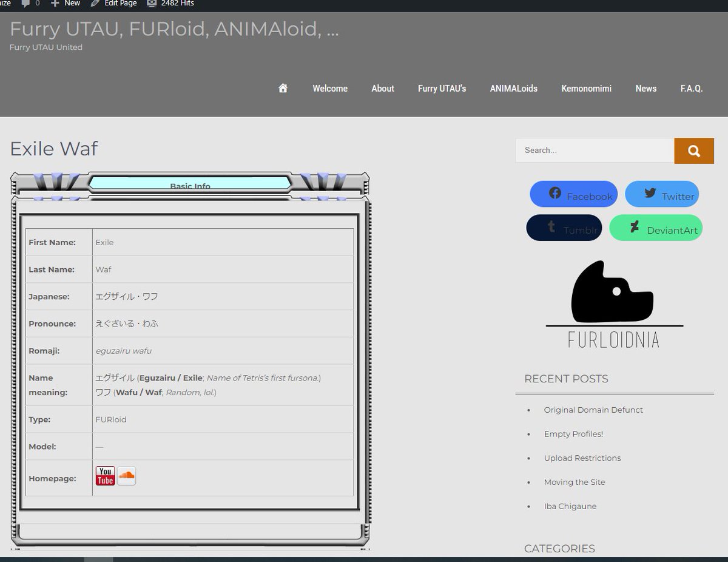The image size is (728, 562).
Task: Open the Furry UTAU's menu item
Action: pyautogui.click(x=442, y=88)
